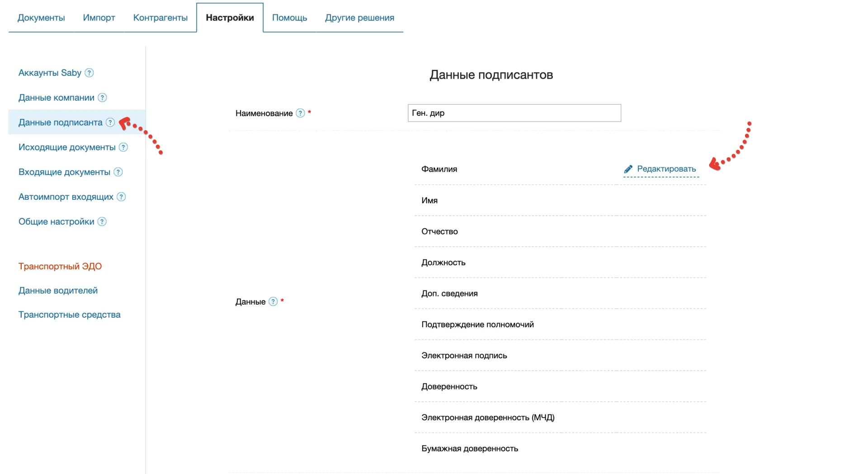Screen dimensions: 868x474
Task: Open Транспортные средства section
Action: [70, 314]
